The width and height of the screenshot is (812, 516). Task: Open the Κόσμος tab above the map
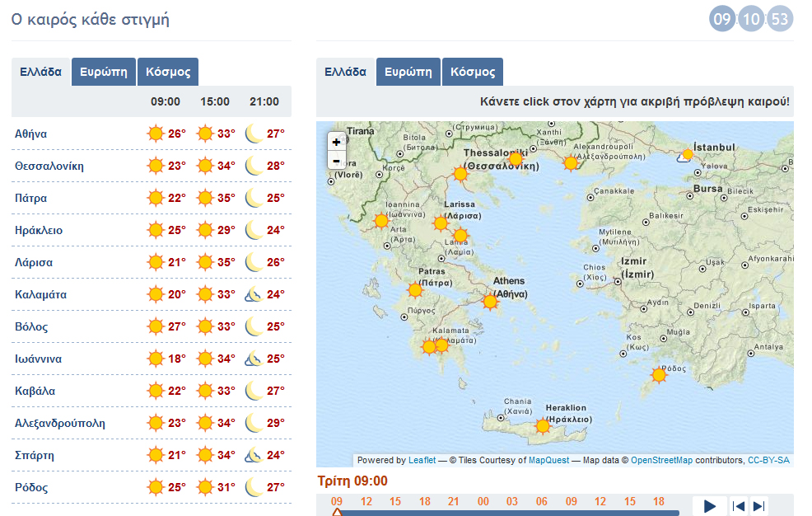tap(473, 72)
